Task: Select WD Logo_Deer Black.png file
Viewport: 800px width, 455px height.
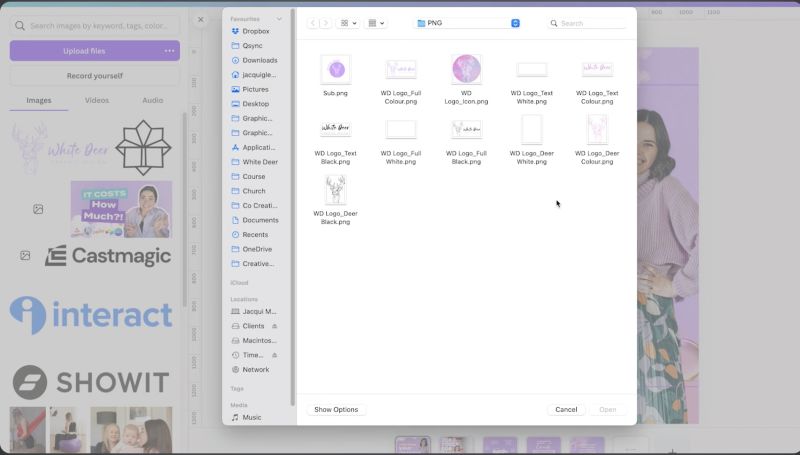Action: pos(336,199)
